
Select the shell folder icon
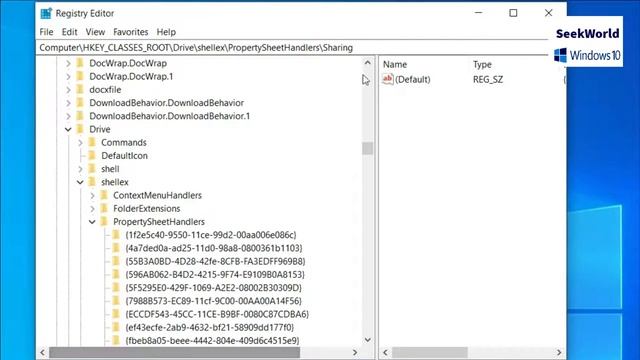(x=92, y=169)
